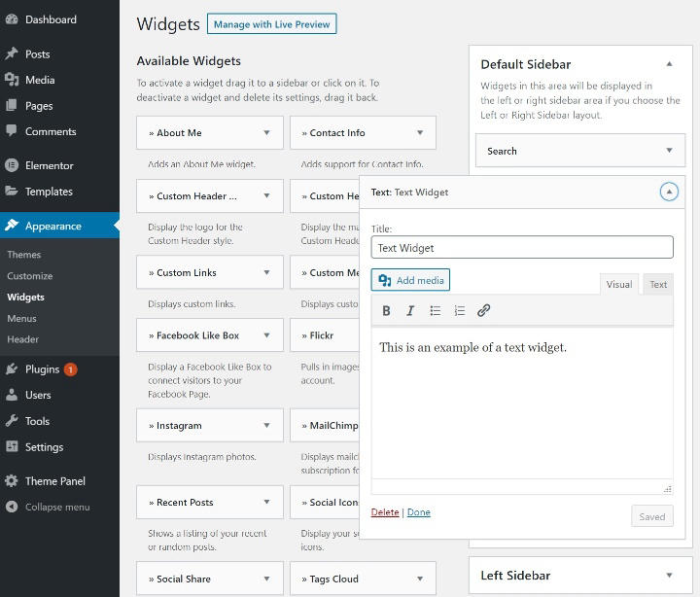The height and width of the screenshot is (597, 700).
Task: Click the Templates folder icon
Action: point(12,192)
